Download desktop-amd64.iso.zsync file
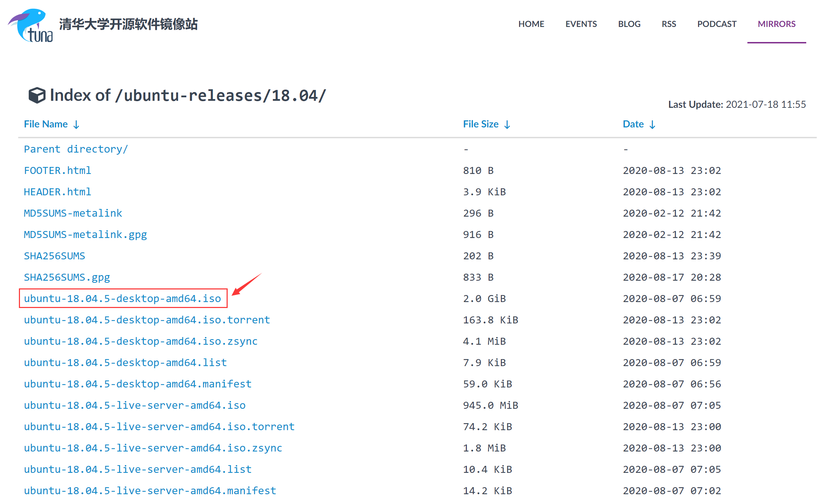The height and width of the screenshot is (504, 829). 141,341
